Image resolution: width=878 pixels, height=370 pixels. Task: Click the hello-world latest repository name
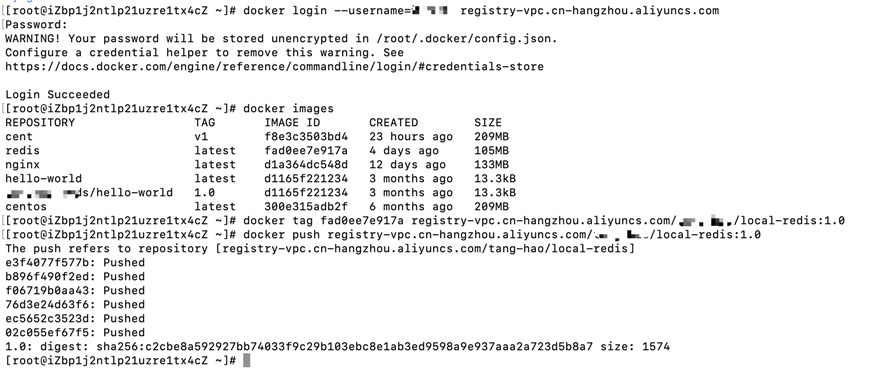(x=44, y=179)
